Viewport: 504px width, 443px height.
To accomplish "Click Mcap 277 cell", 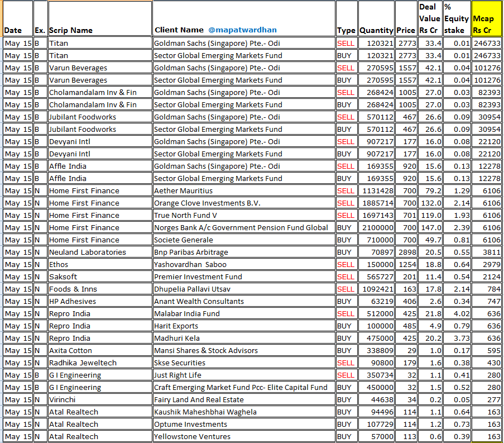I will pyautogui.click(x=487, y=399).
